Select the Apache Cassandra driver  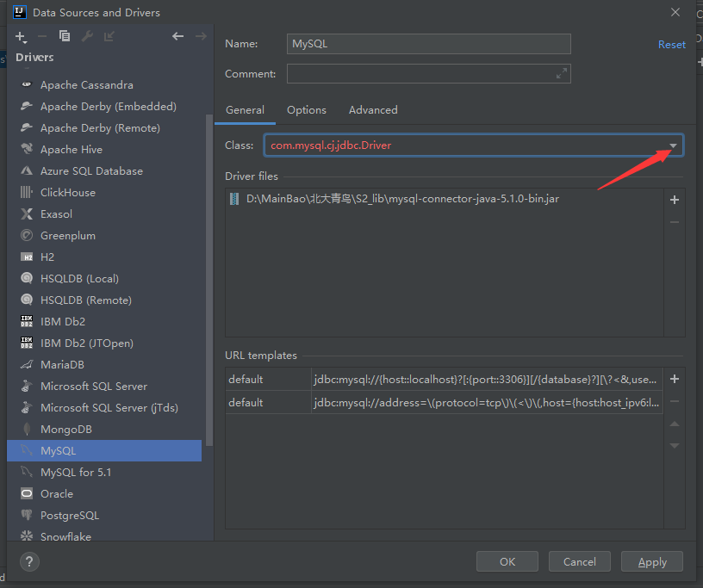tap(104, 84)
